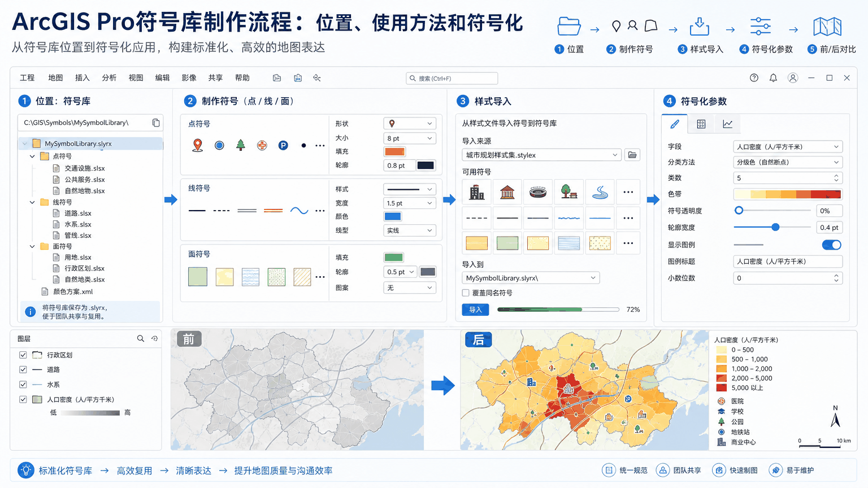The height and width of the screenshot is (488, 868).
Task: Open the line 样式 dropdown
Action: [410, 189]
